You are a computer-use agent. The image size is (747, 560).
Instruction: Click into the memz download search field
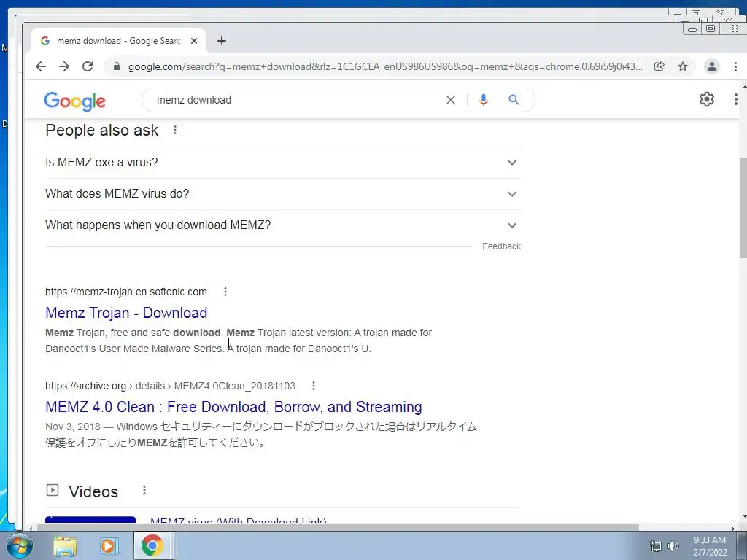pyautogui.click(x=295, y=100)
